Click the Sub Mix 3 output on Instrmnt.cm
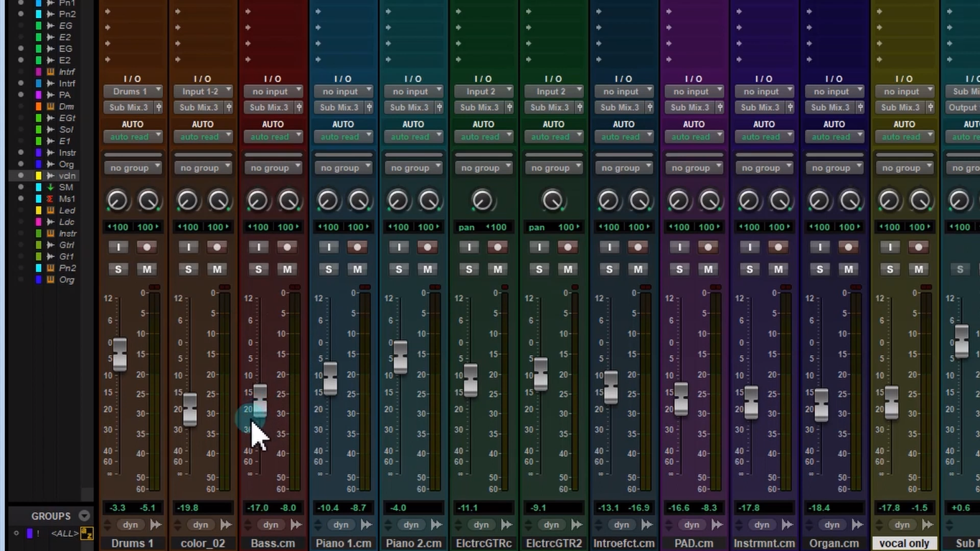 coord(760,107)
